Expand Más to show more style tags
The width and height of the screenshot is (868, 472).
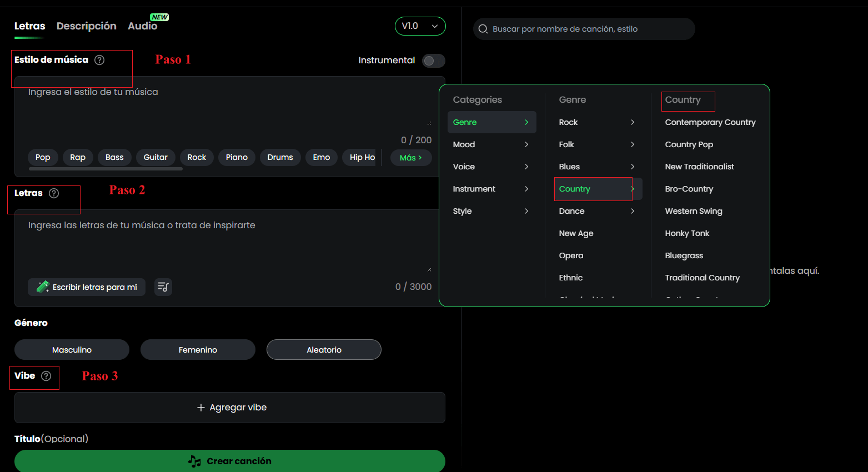410,158
